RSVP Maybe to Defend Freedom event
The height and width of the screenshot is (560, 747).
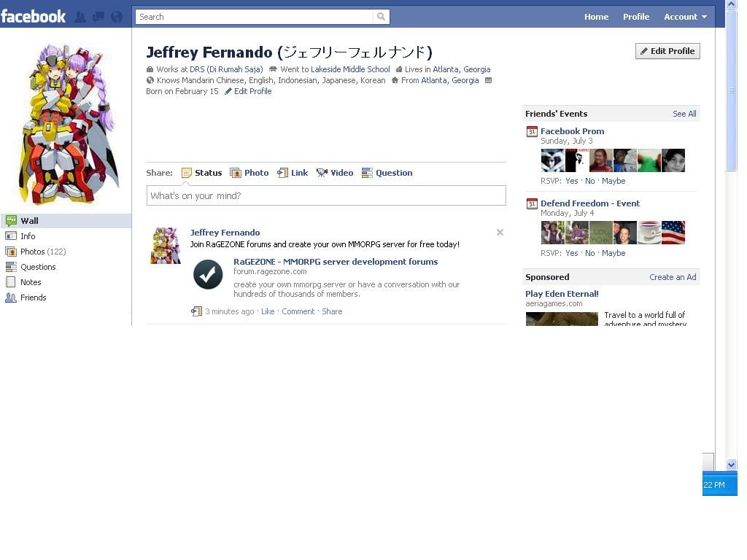pyautogui.click(x=614, y=253)
